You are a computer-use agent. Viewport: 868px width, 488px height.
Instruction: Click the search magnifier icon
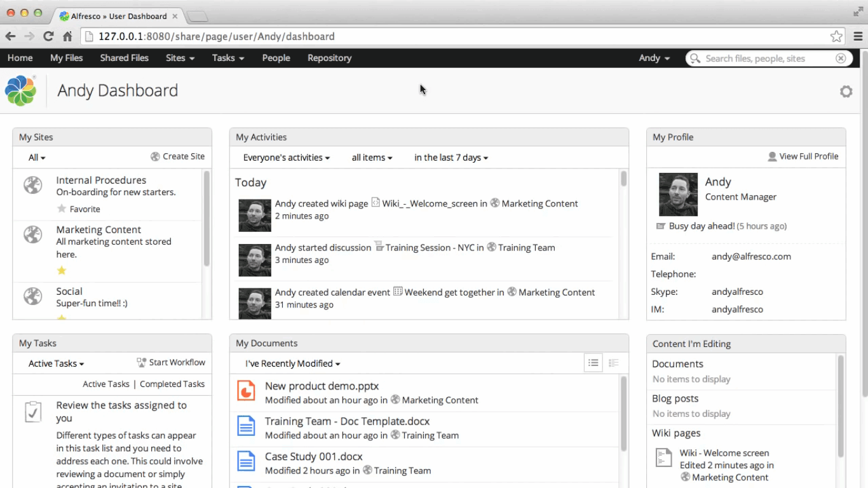tap(696, 58)
